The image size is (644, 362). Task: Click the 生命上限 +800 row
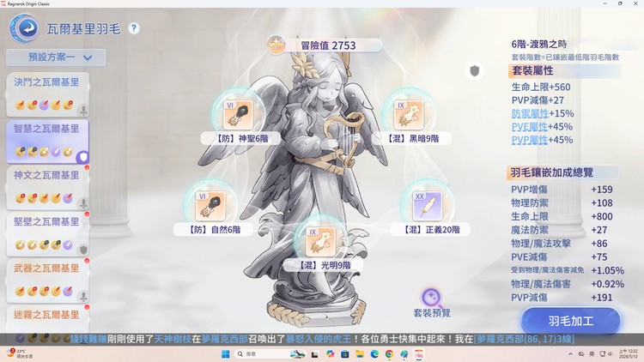pos(562,217)
